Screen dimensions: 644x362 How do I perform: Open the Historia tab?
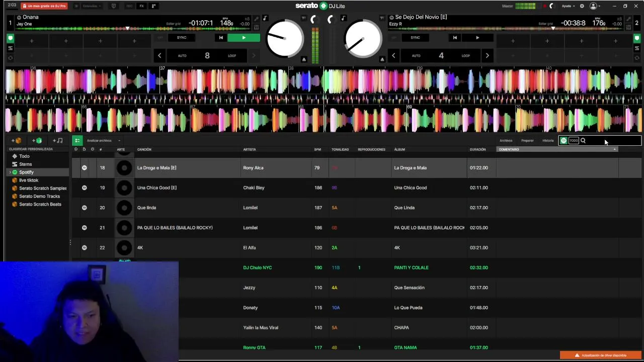point(548,141)
